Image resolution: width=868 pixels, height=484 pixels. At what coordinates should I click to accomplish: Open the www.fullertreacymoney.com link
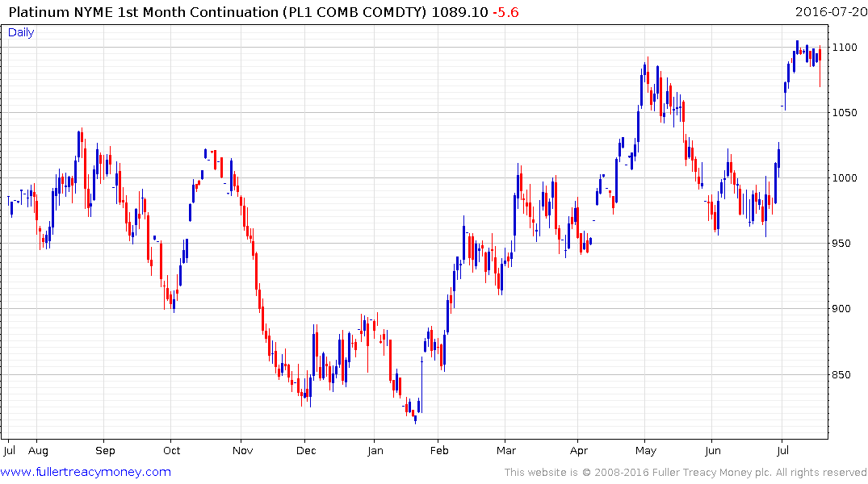coord(86,472)
